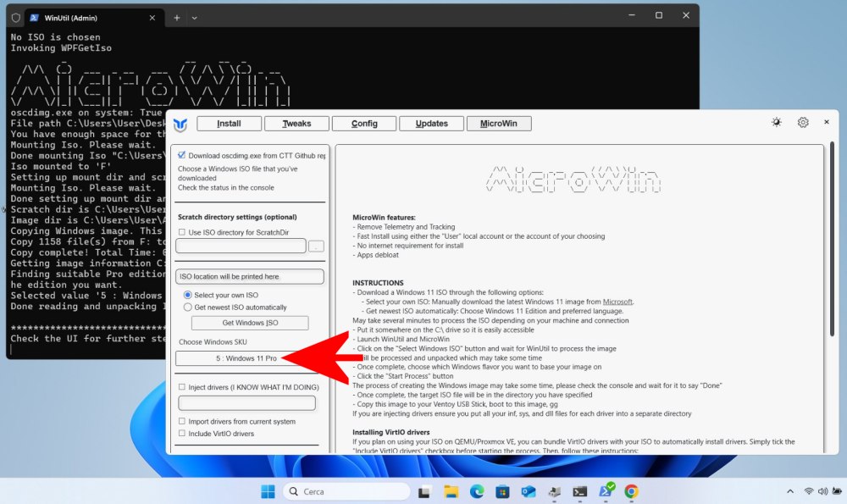Open the Updates tab

[432, 124]
